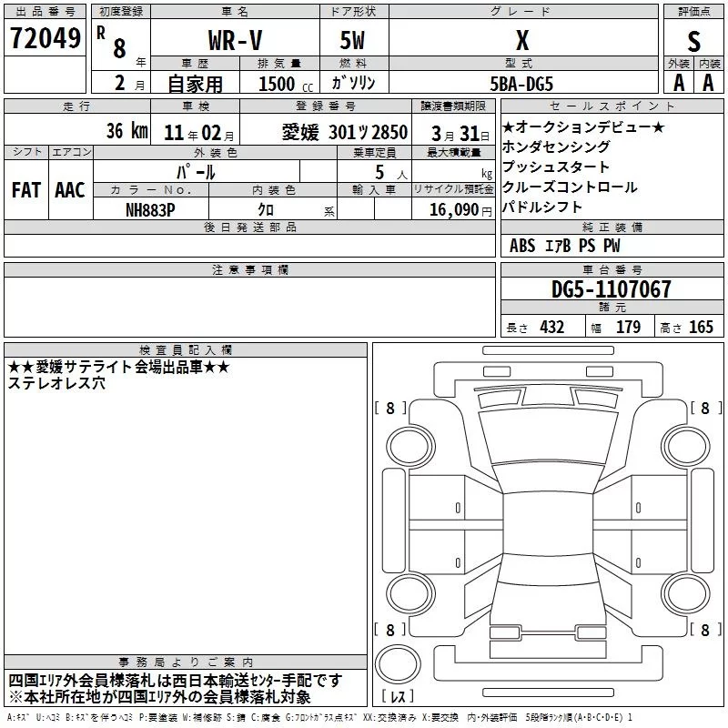This screenshot has height=728, width=728.
Task: Select genuine equipment ABS エアB PS PW
Action: tap(564, 246)
